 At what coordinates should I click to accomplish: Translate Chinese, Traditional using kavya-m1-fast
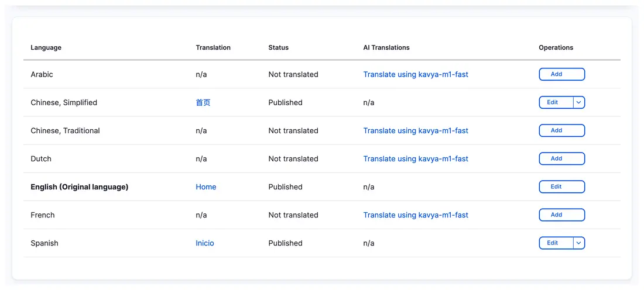pyautogui.click(x=416, y=131)
